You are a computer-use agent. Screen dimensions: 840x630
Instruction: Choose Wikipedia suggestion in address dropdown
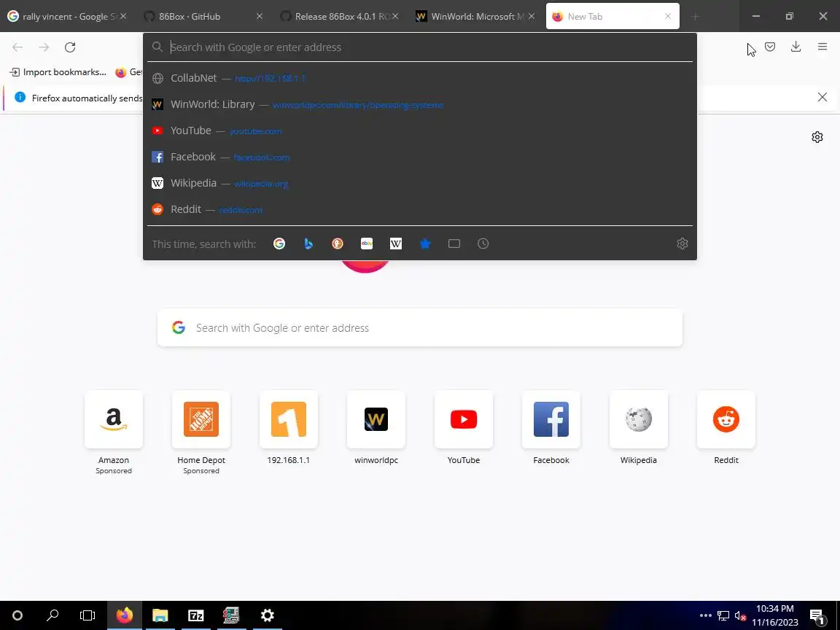[420, 183]
